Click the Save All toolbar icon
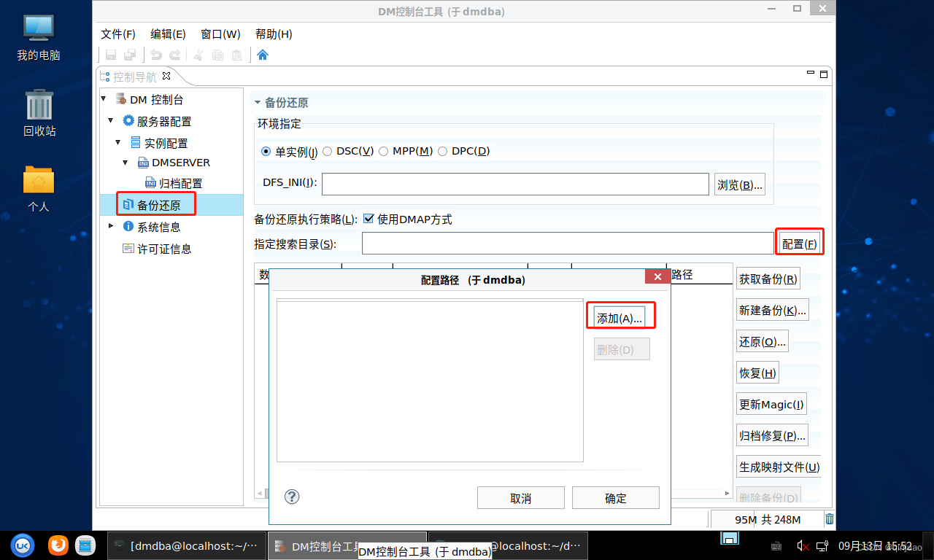This screenshot has width=934, height=560. tap(130, 55)
